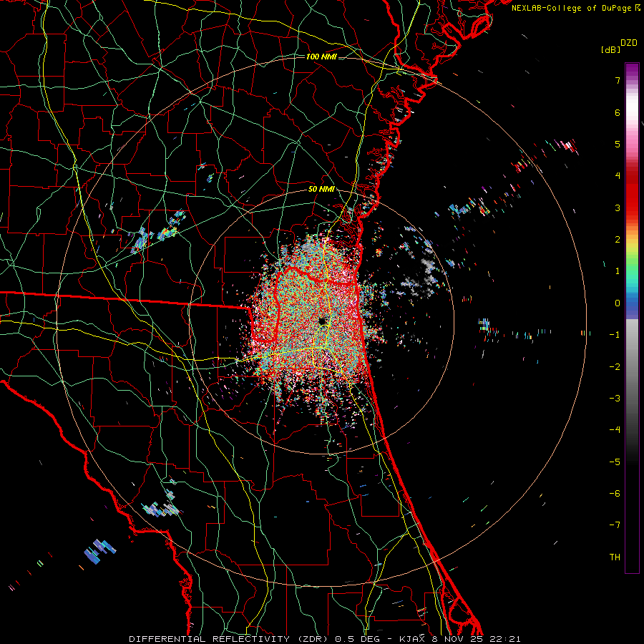644x644 pixels.
Task: Click the 6 value on color scale
Action: 617,112
